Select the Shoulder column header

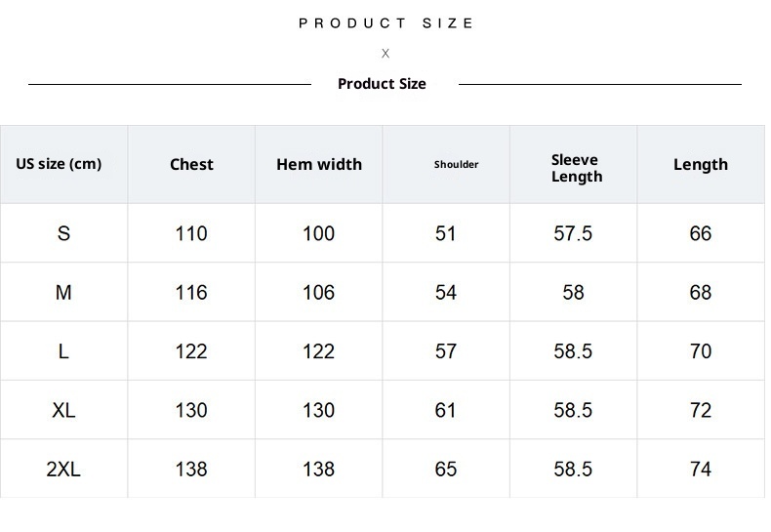(456, 165)
